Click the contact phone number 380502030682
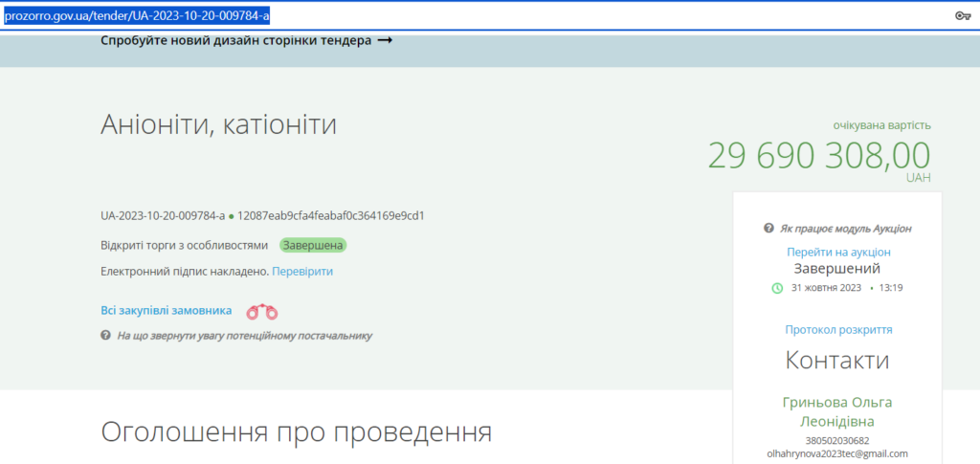The height and width of the screenshot is (464, 980). [837, 440]
